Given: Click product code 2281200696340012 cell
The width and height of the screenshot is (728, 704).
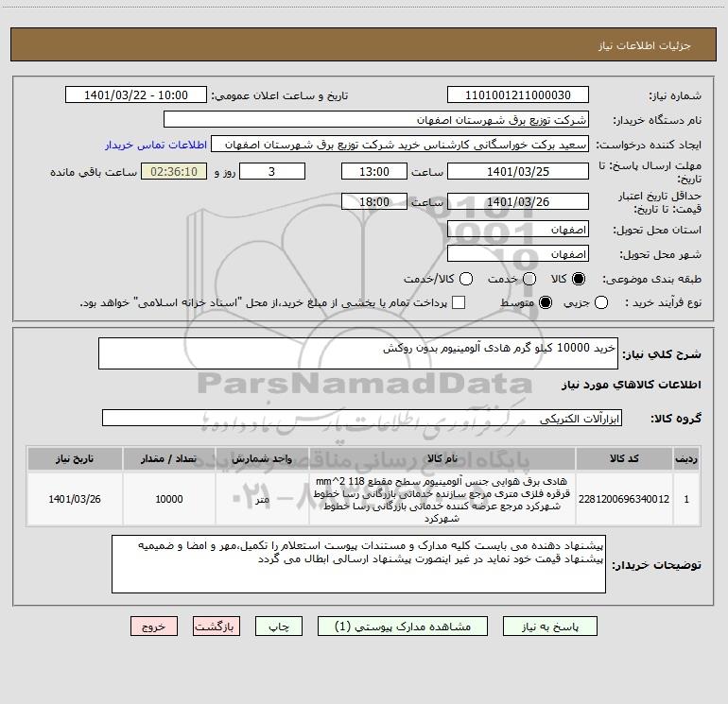Looking at the screenshot, I should pyautogui.click(x=624, y=499).
